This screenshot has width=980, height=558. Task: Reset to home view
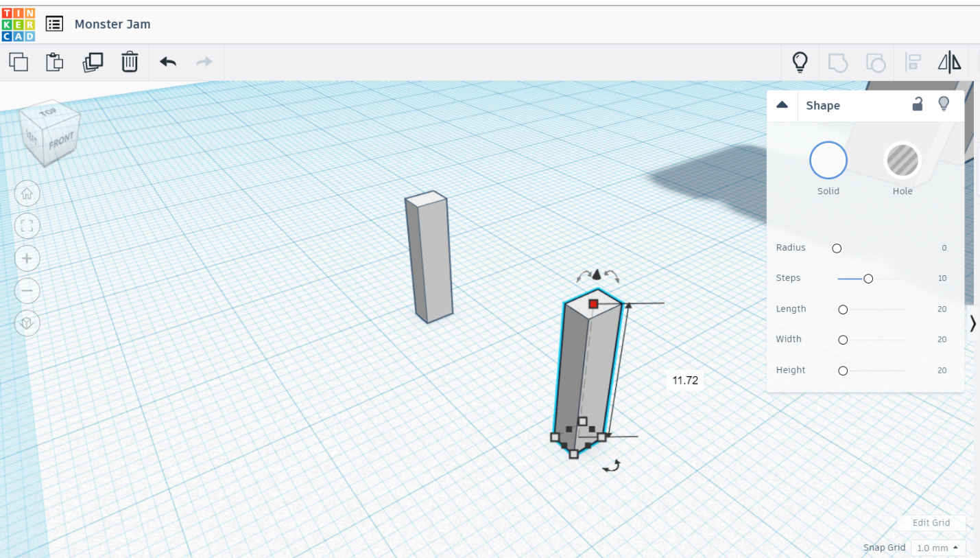point(27,194)
